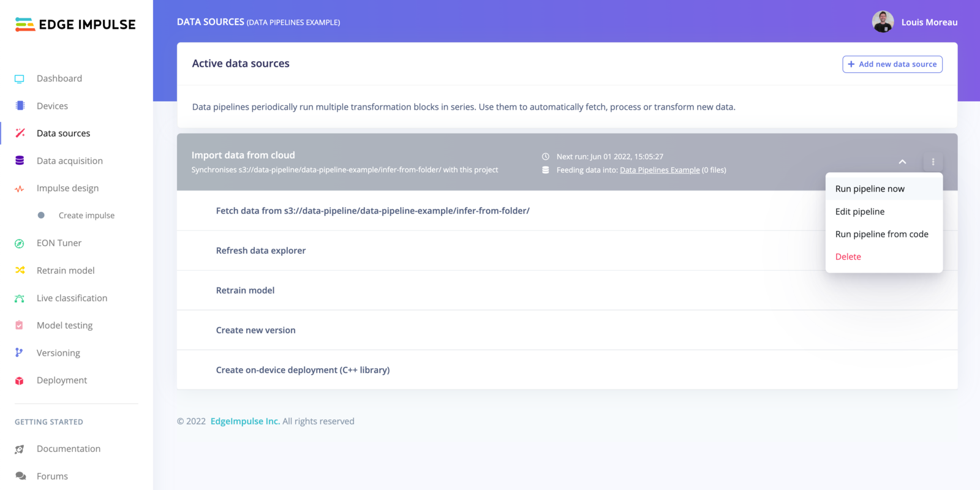Click Louis Moreau profile avatar
The height and width of the screenshot is (490, 980).
883,22
